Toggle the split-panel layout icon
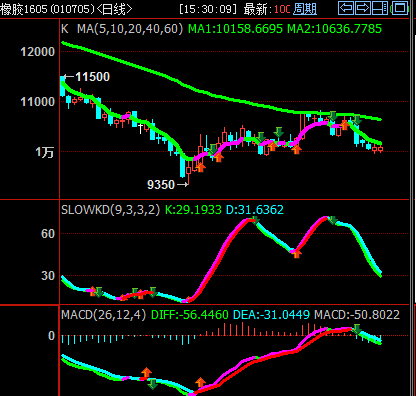This screenshot has width=416, height=396. [380, 8]
